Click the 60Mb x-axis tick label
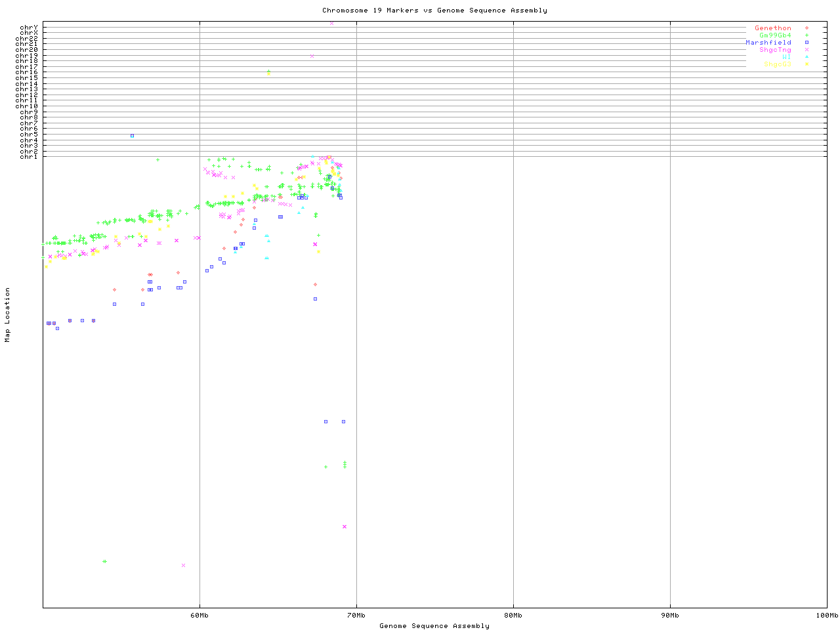Viewport: 840px width, 630px height. (199, 616)
